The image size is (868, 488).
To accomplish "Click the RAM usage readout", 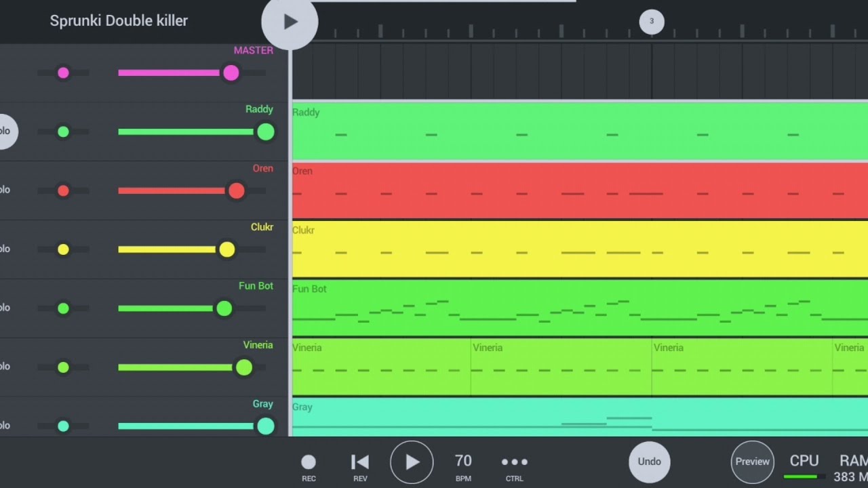I will (851, 468).
